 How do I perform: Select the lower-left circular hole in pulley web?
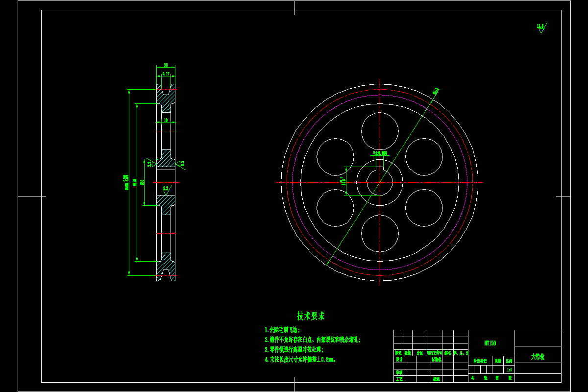[335, 208]
